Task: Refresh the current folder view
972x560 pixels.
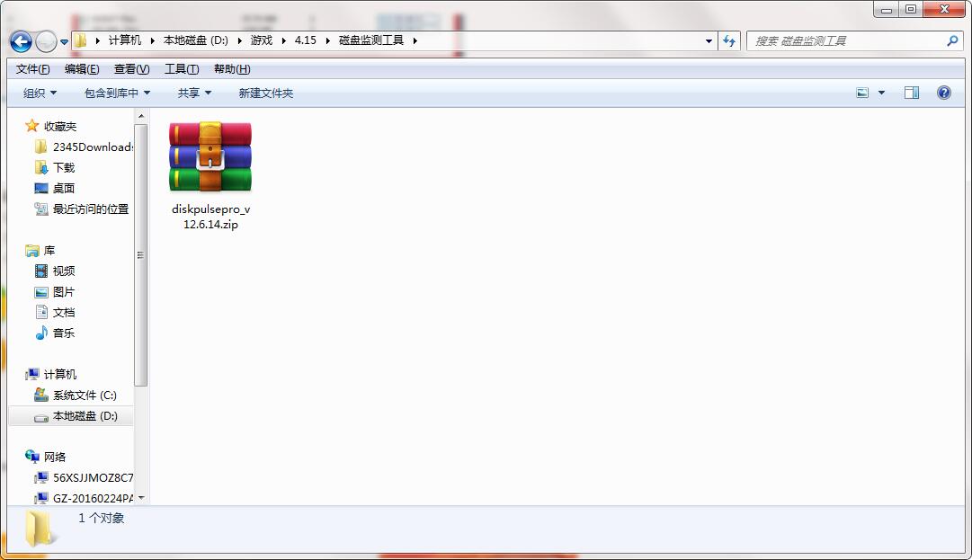Action: click(x=729, y=40)
